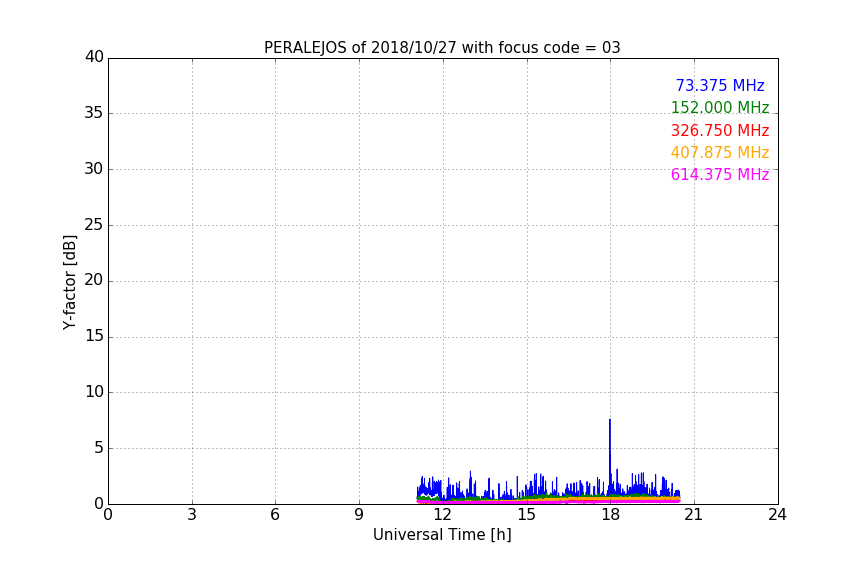Viewport: 864px width, 576px height.
Task: Click x-axis tick label 15
Action: (x=527, y=515)
